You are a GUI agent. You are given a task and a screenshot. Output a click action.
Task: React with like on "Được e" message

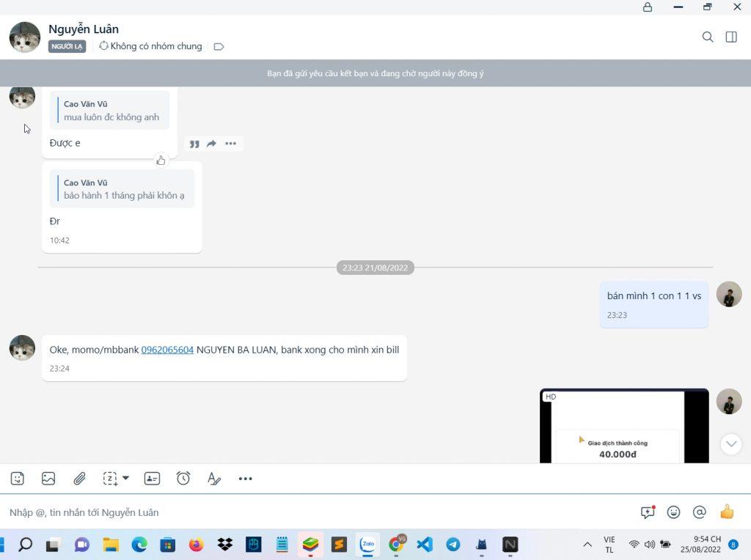coord(161,160)
